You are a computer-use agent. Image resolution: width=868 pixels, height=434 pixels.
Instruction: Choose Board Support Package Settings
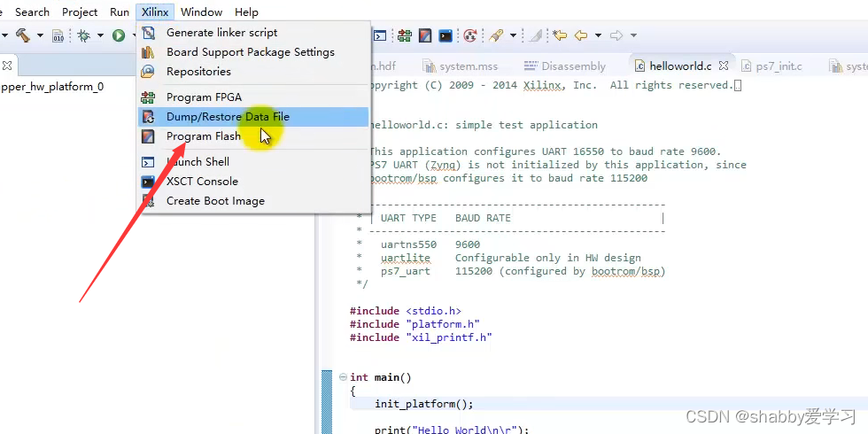pyautogui.click(x=253, y=52)
